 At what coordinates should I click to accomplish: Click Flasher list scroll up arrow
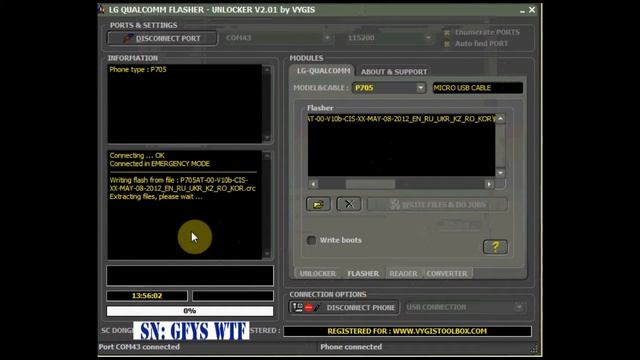tap(500, 119)
